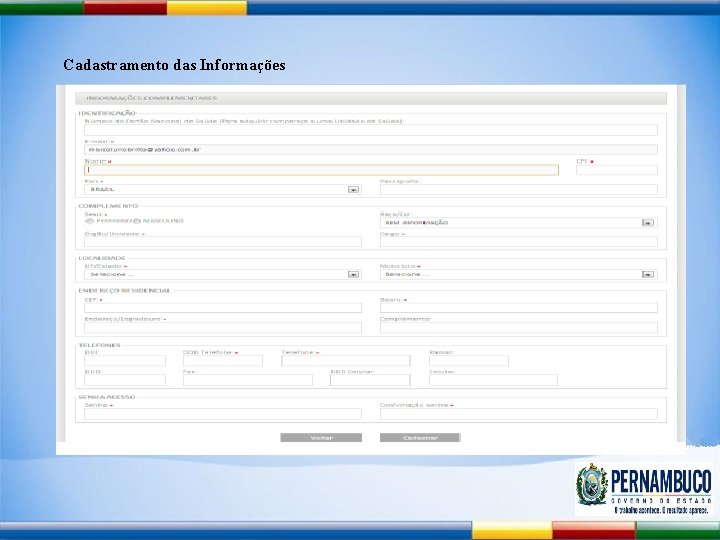Expand the Município dropdown
Image resolution: width=720 pixels, height=540 pixels.
(x=518, y=274)
